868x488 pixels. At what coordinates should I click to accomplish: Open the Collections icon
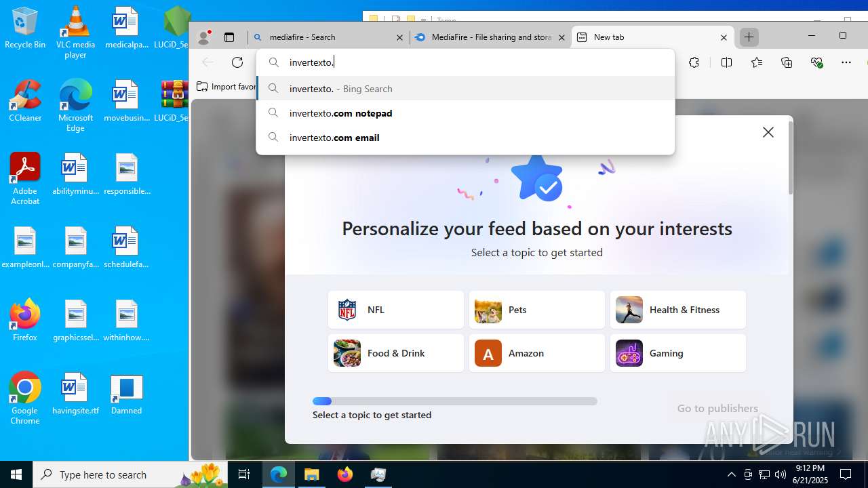tap(787, 62)
